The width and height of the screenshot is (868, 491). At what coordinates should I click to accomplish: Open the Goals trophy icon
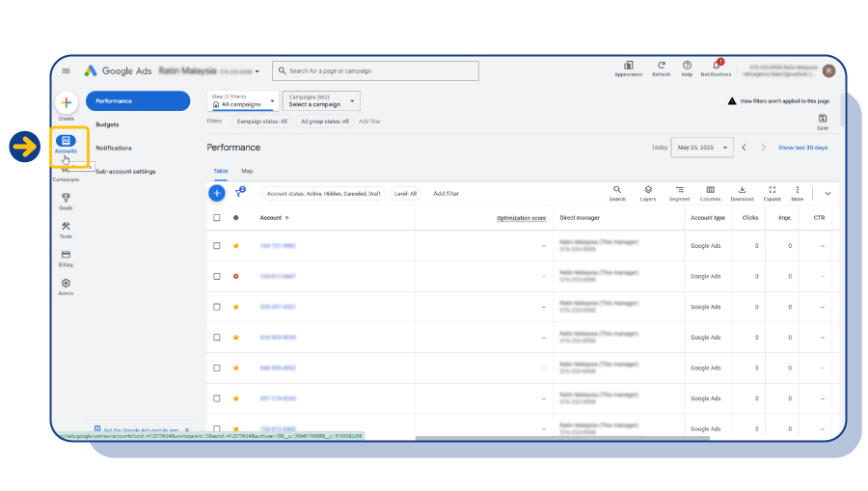[x=66, y=198]
